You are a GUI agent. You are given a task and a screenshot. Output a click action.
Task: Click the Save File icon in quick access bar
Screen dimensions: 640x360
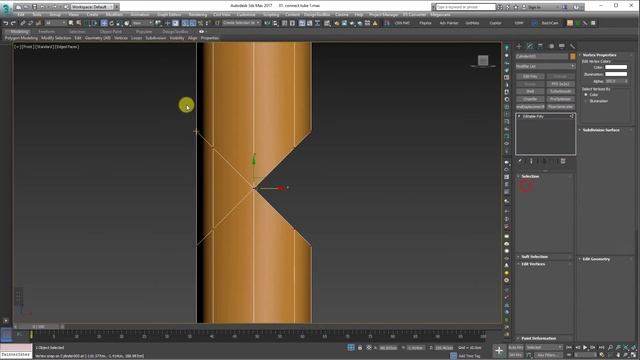pos(35,7)
